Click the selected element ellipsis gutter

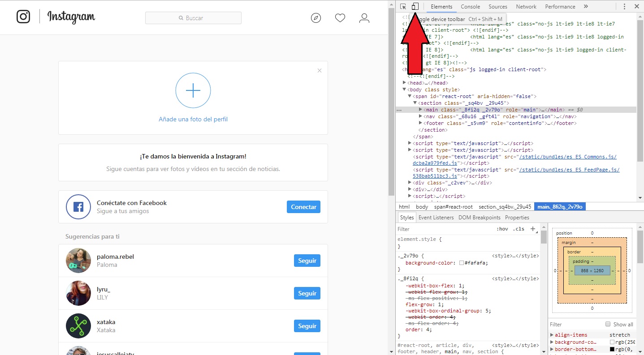(x=399, y=110)
